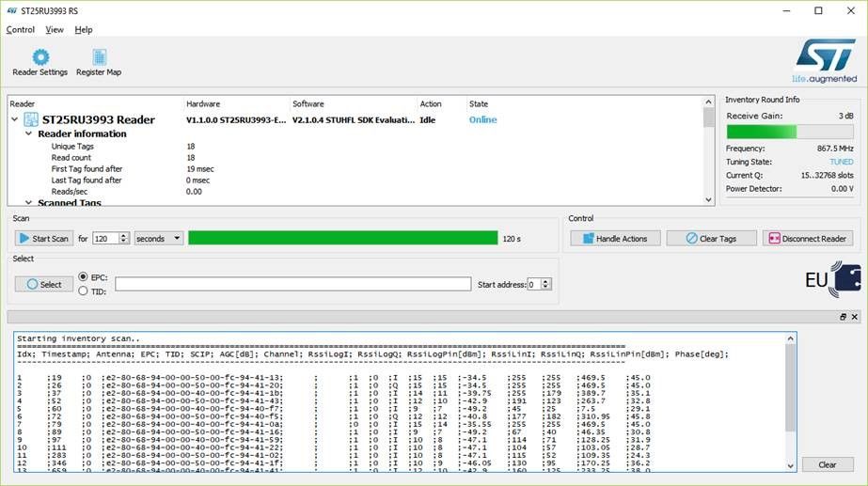Screen dimensions: 868x486
Task: Click the 15..32768 slots Current Q value
Action: click(827, 176)
